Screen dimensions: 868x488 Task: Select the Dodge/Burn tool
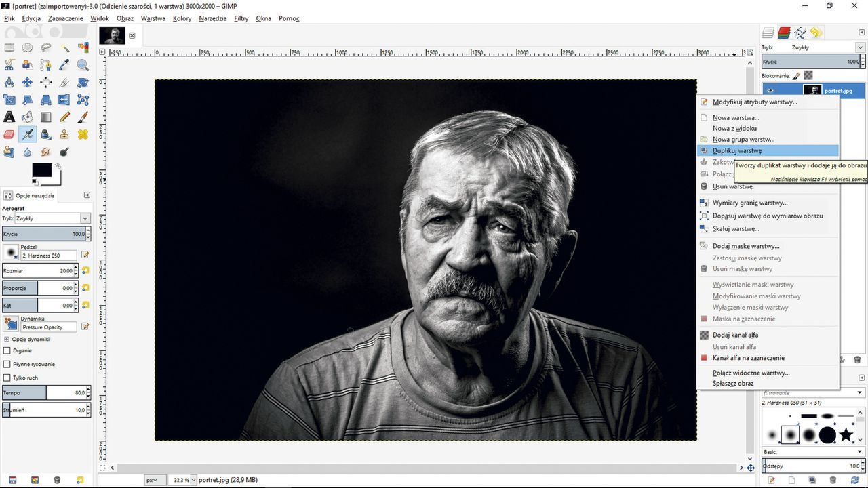(64, 152)
